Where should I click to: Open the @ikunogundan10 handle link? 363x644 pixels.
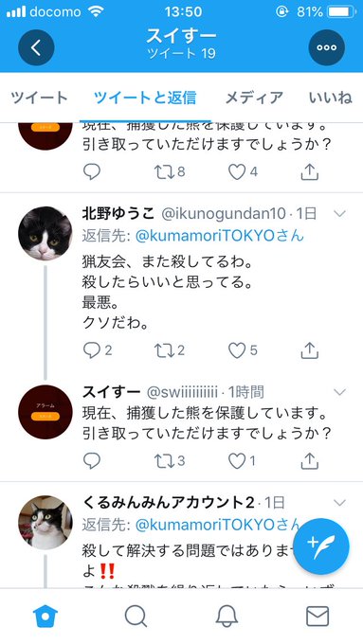point(224,214)
